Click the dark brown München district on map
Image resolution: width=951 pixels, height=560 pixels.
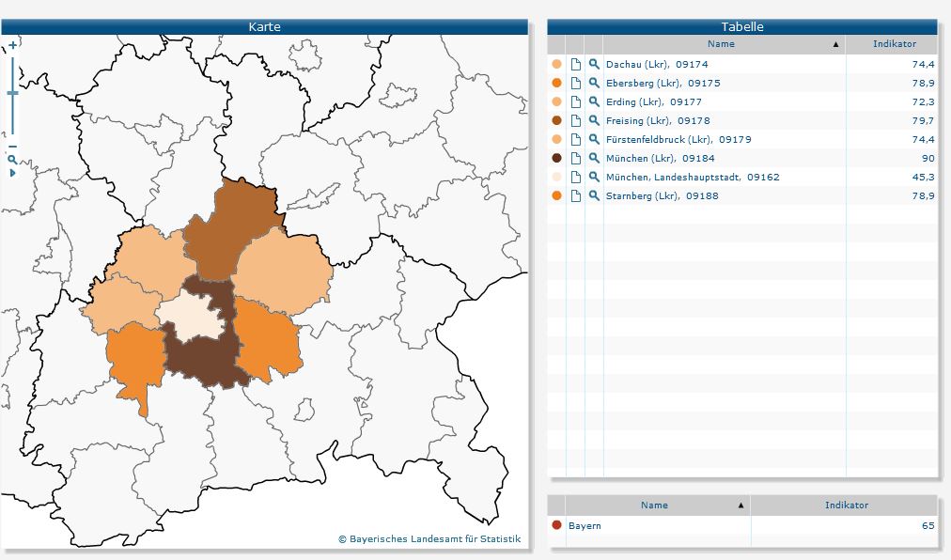[x=207, y=362]
